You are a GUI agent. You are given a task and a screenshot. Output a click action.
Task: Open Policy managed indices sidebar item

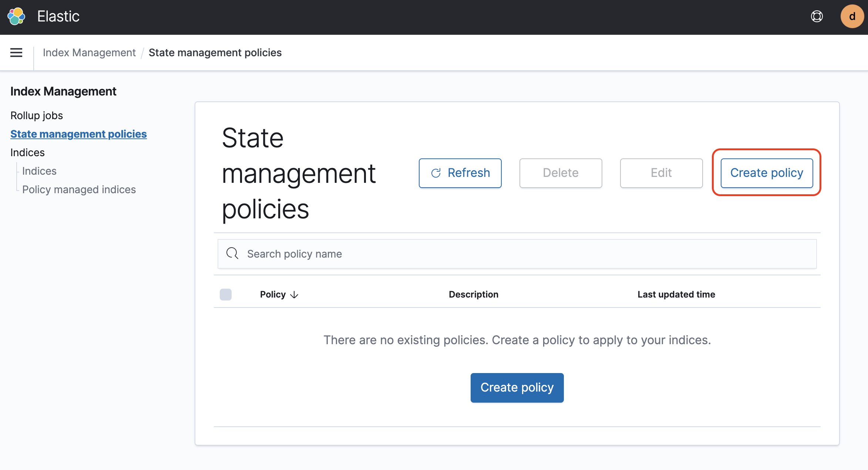(x=79, y=189)
